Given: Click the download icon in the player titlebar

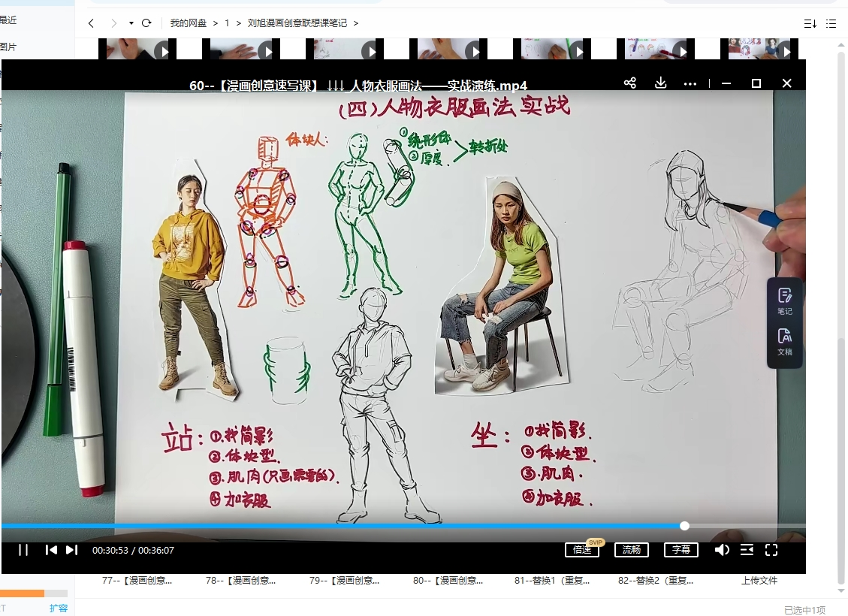Looking at the screenshot, I should (x=660, y=83).
